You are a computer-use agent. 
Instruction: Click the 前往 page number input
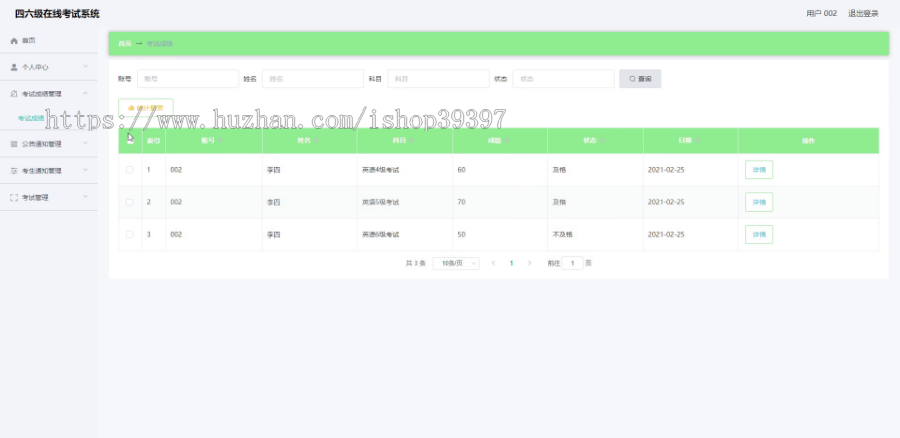coord(572,263)
